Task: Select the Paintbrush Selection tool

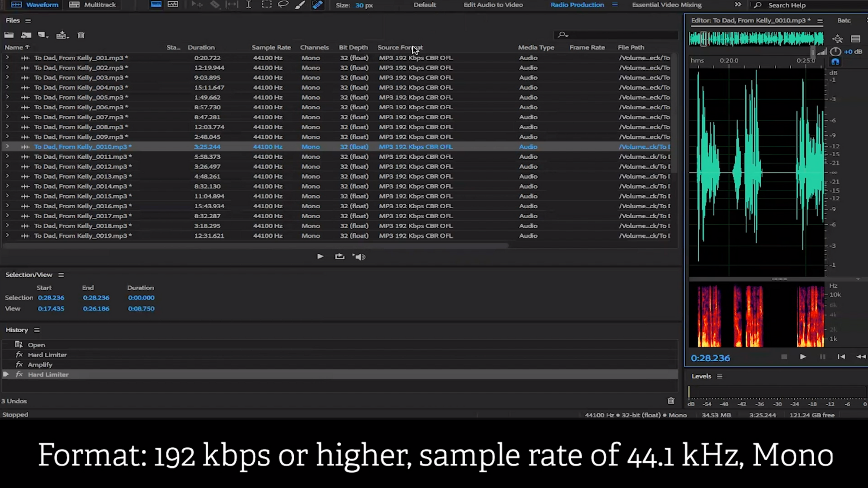Action: tap(300, 5)
